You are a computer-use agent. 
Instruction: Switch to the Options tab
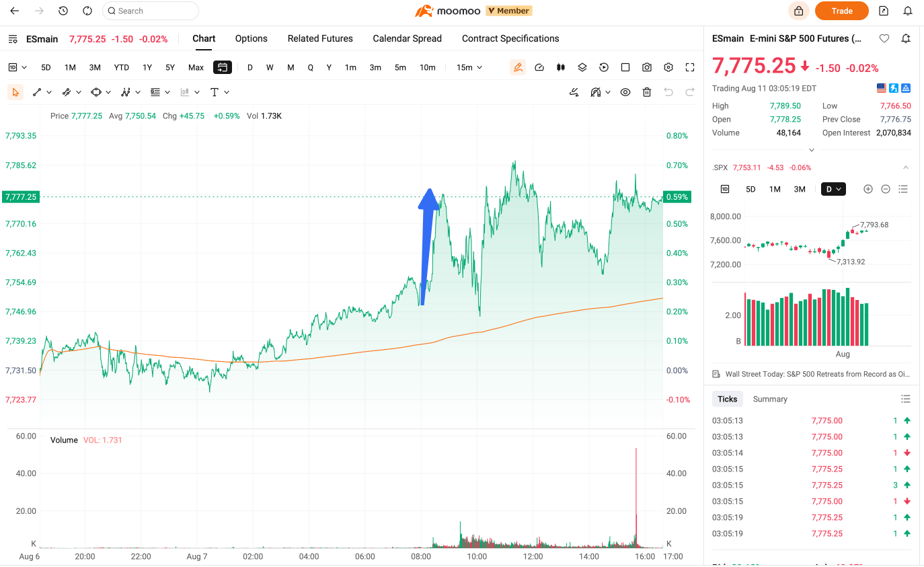click(x=252, y=39)
